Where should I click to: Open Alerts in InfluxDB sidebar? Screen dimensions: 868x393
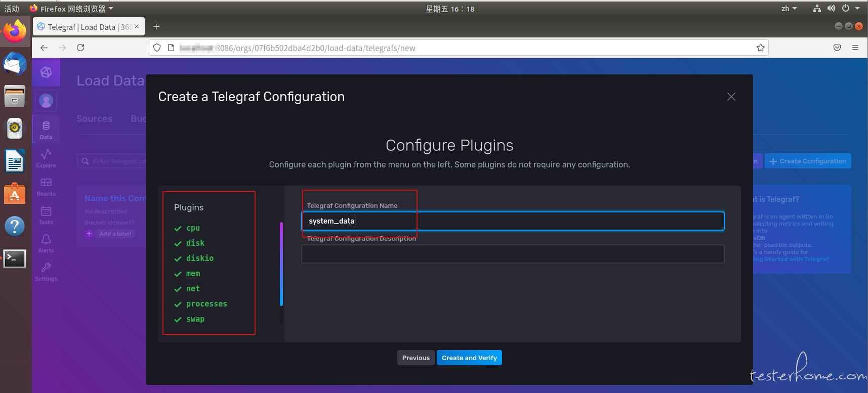coord(46,243)
